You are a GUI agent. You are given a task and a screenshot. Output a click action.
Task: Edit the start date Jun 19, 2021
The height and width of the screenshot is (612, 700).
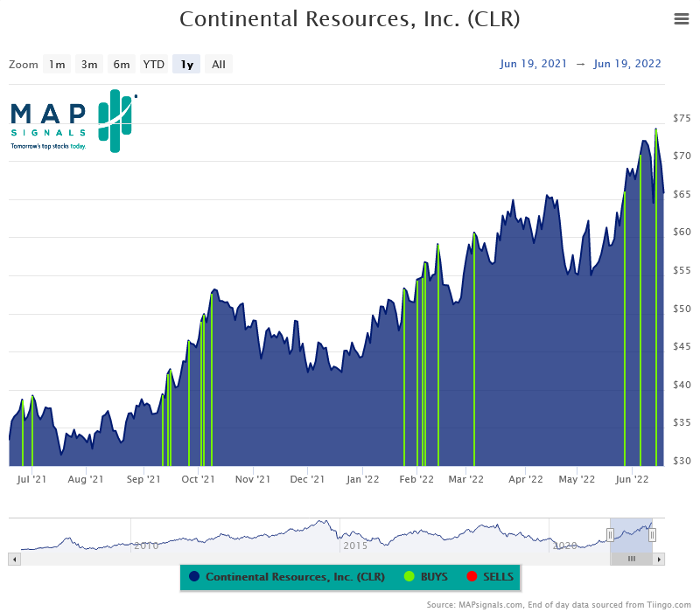533,64
